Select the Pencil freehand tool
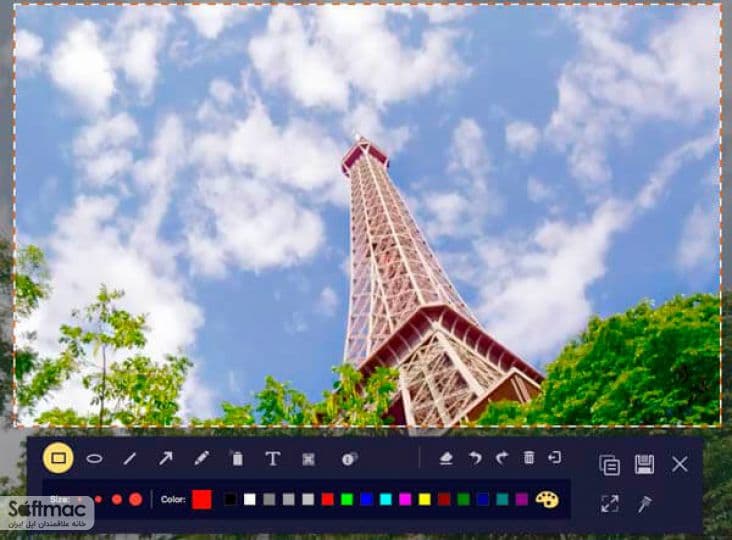 tap(202, 458)
